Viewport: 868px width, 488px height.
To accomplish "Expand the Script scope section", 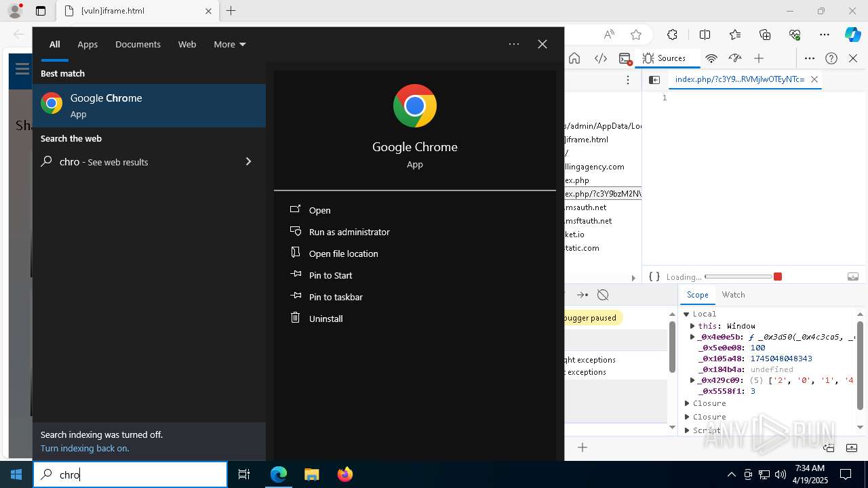I will [687, 430].
